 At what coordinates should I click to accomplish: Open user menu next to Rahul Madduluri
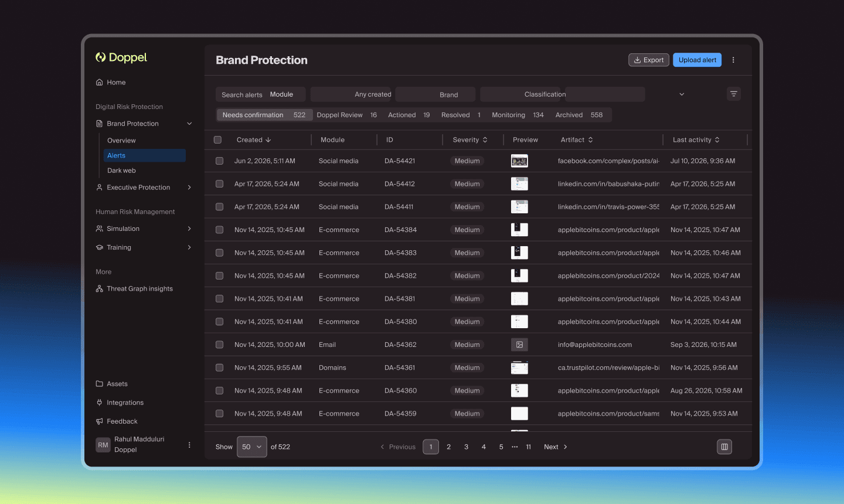[189, 445]
